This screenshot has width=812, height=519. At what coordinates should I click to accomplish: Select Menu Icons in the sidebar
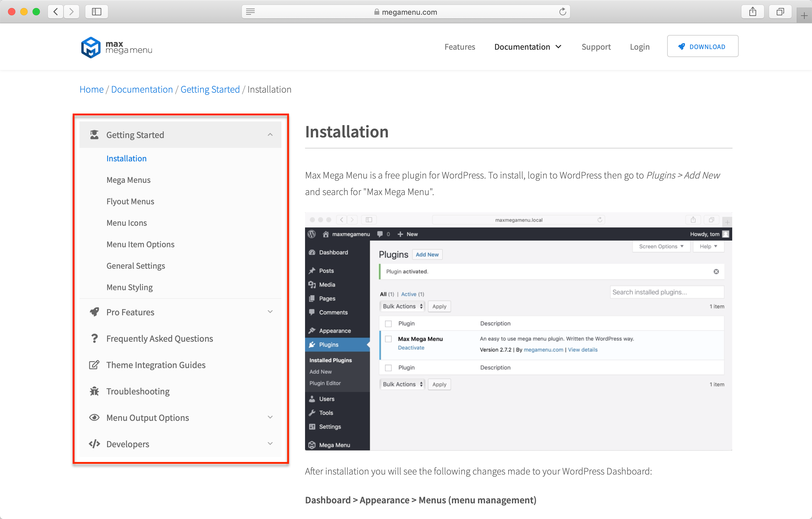[126, 223]
